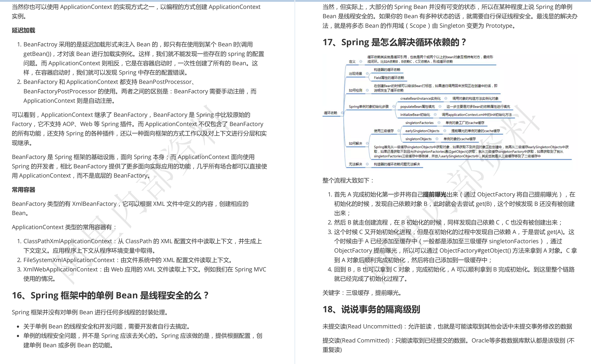
Task: Click the initializeBean初始化 node circle
Action: click(435, 115)
